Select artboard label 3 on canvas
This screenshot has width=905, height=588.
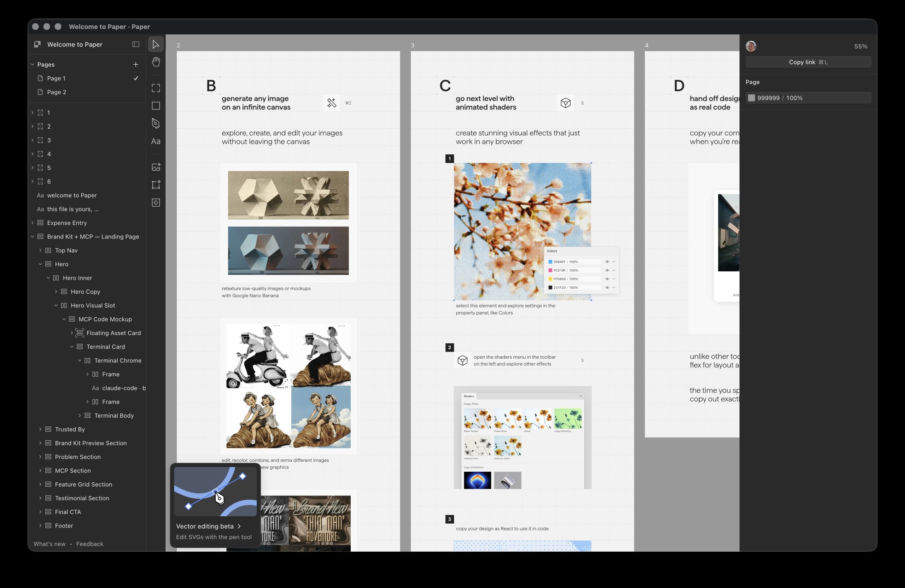click(413, 45)
